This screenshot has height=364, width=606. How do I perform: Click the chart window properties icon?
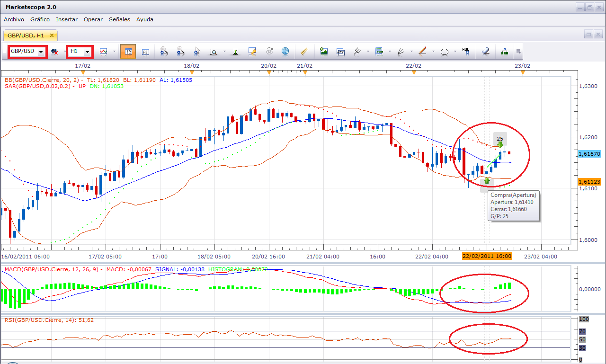[252, 52]
